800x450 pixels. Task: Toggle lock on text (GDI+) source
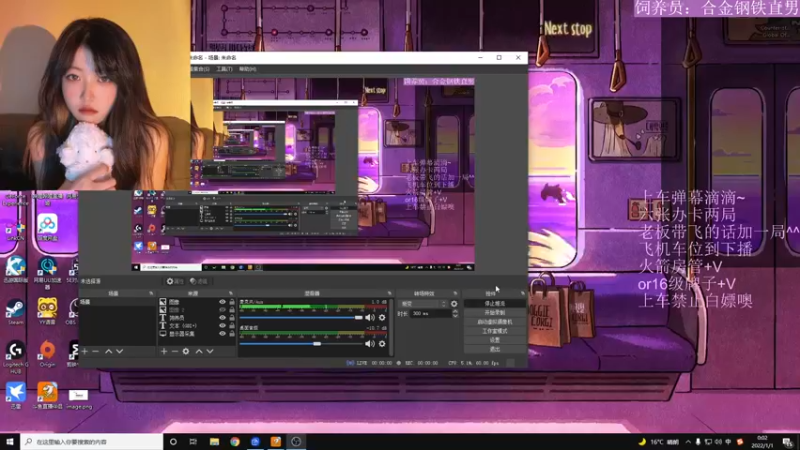click(x=232, y=326)
